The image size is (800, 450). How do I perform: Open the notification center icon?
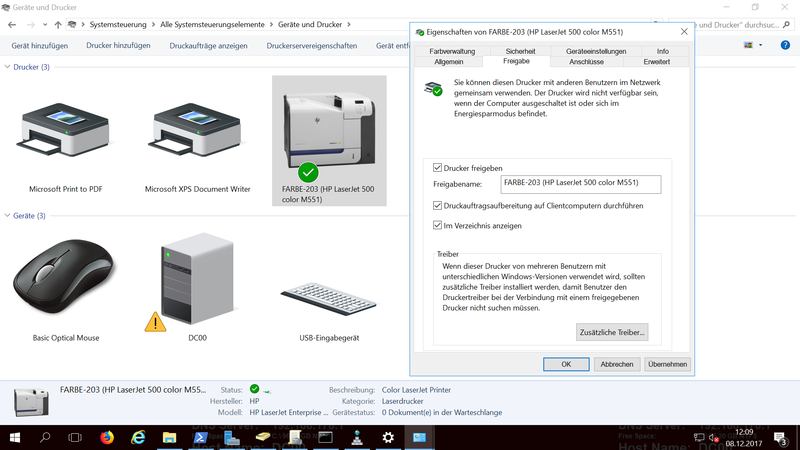tap(780, 438)
